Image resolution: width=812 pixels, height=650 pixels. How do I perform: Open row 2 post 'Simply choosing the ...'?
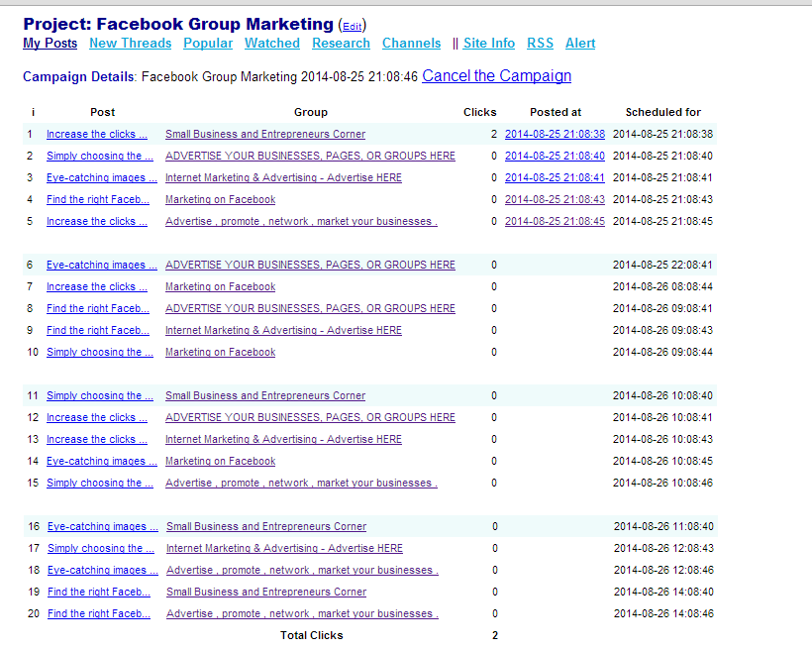100,156
